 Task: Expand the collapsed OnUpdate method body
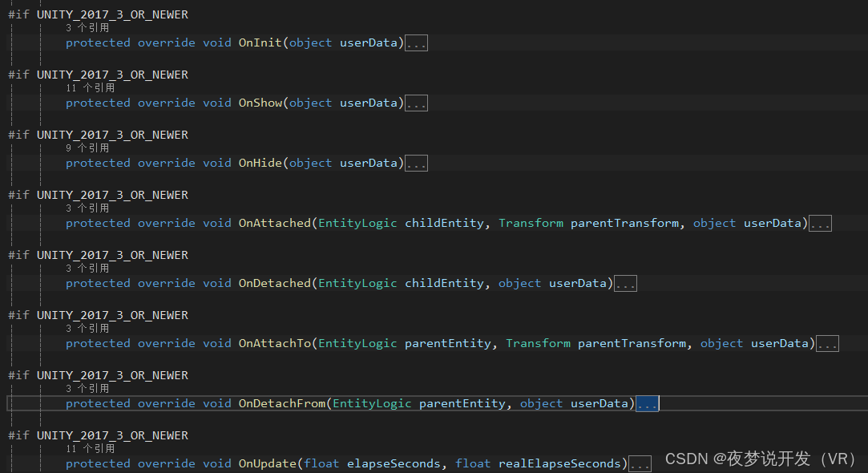640,464
